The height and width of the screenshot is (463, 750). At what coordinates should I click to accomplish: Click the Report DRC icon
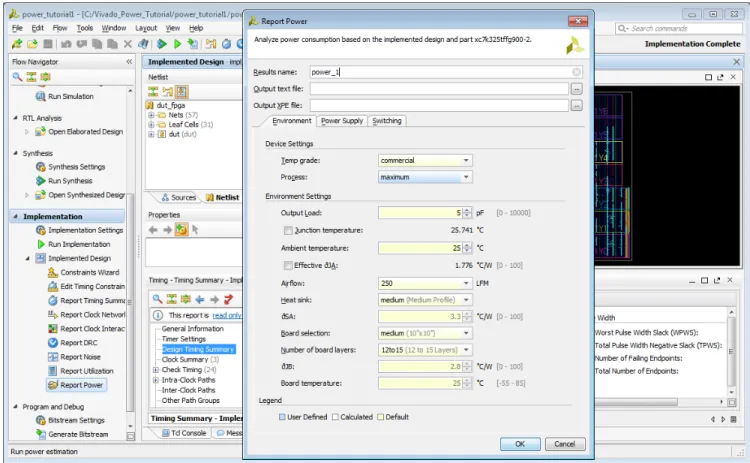pos(53,343)
